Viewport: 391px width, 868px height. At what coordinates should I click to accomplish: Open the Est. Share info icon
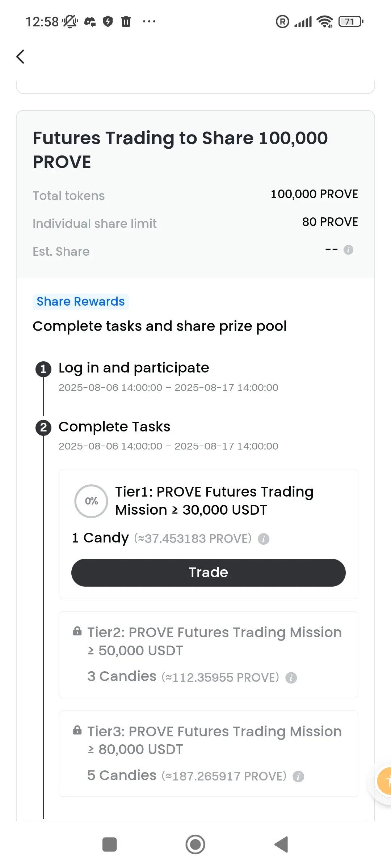pos(348,250)
